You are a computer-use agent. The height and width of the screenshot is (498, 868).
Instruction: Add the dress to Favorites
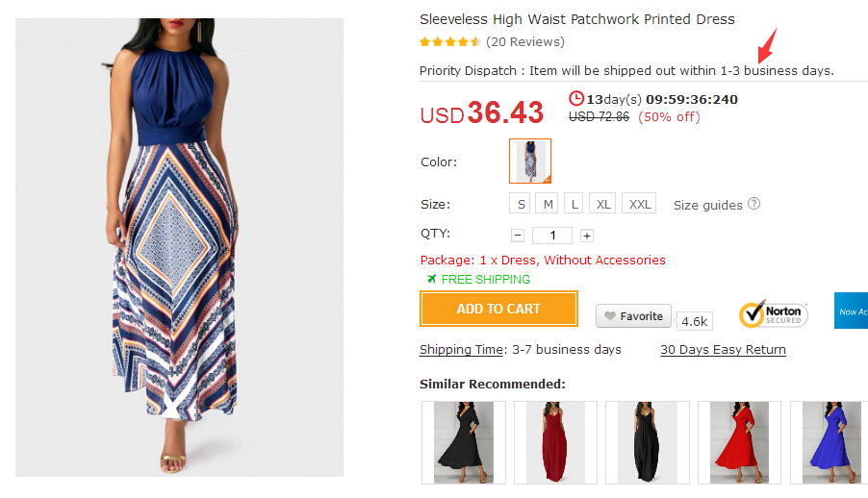632,316
